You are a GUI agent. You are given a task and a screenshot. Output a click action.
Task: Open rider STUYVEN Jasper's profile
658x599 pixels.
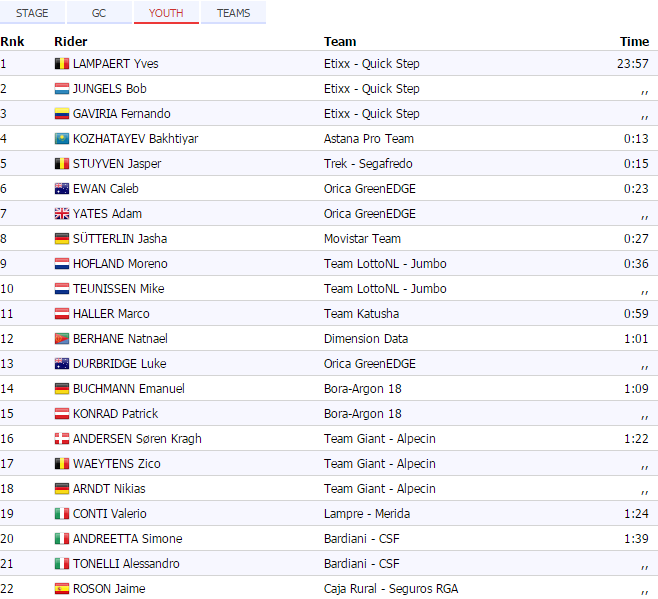tap(116, 164)
